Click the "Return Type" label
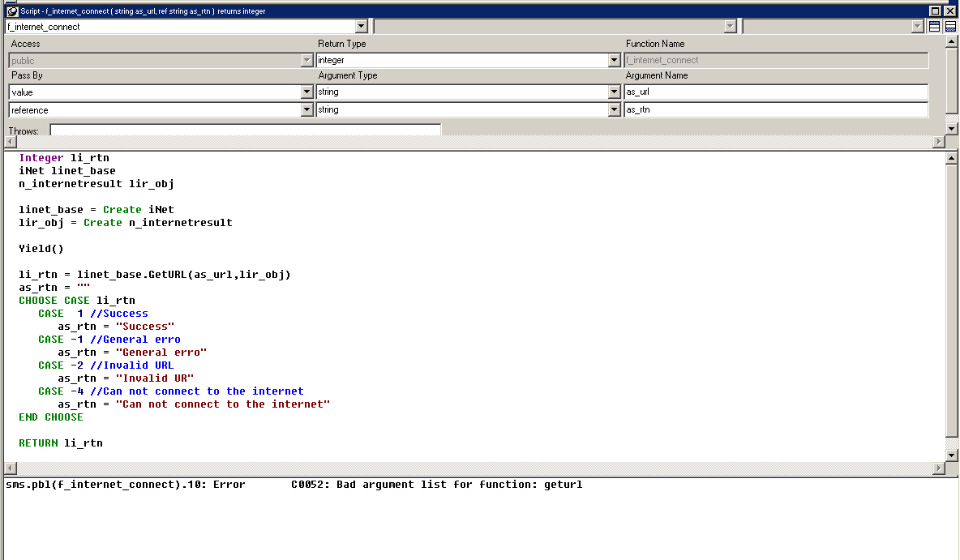The width and height of the screenshot is (960, 560). (x=341, y=44)
